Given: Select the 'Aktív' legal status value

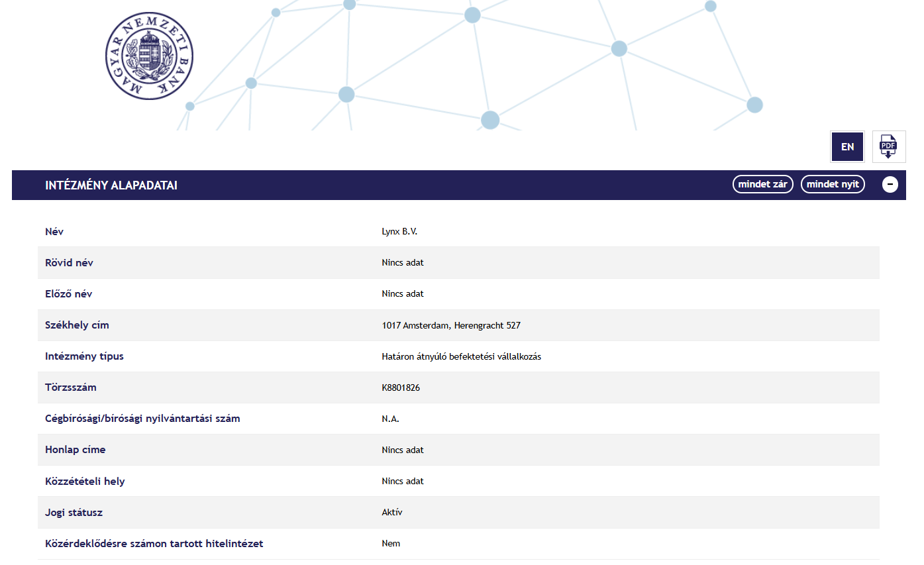Looking at the screenshot, I should click(x=392, y=512).
